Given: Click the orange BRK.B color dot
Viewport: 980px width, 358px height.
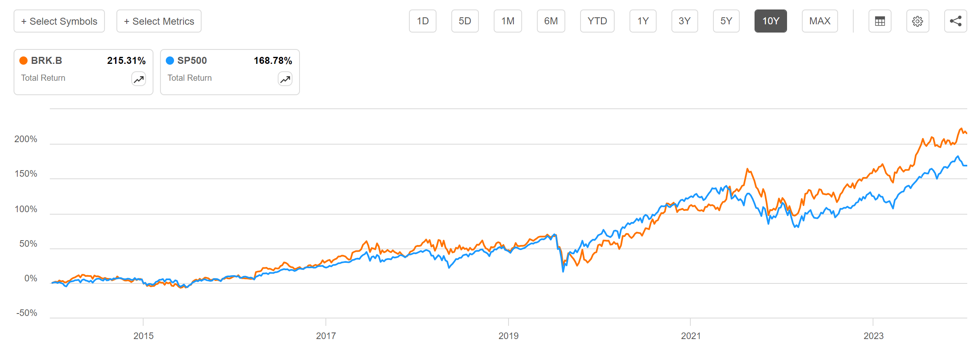Looking at the screenshot, I should pos(23,61).
